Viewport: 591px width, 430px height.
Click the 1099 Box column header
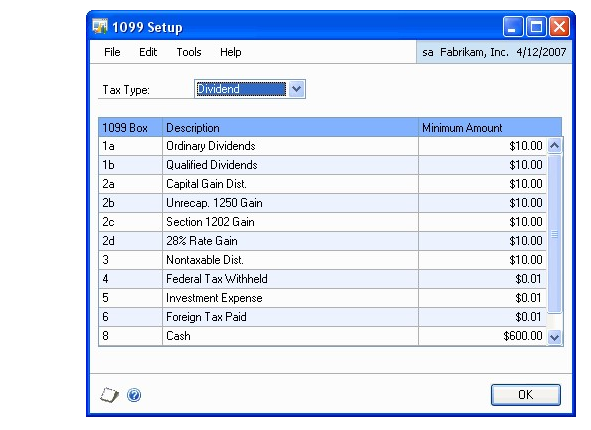coord(130,128)
